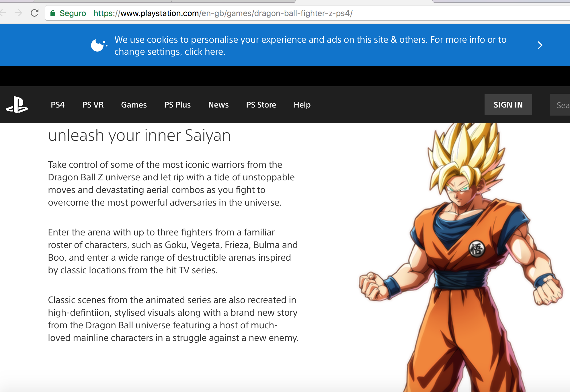Click paragraph starting 'Classic scenes from'

(x=173, y=319)
